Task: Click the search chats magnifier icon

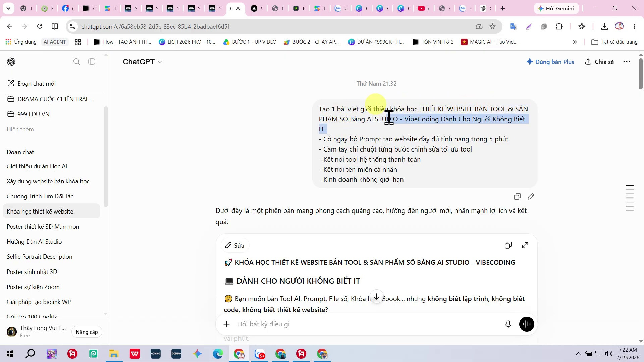Action: [76, 62]
